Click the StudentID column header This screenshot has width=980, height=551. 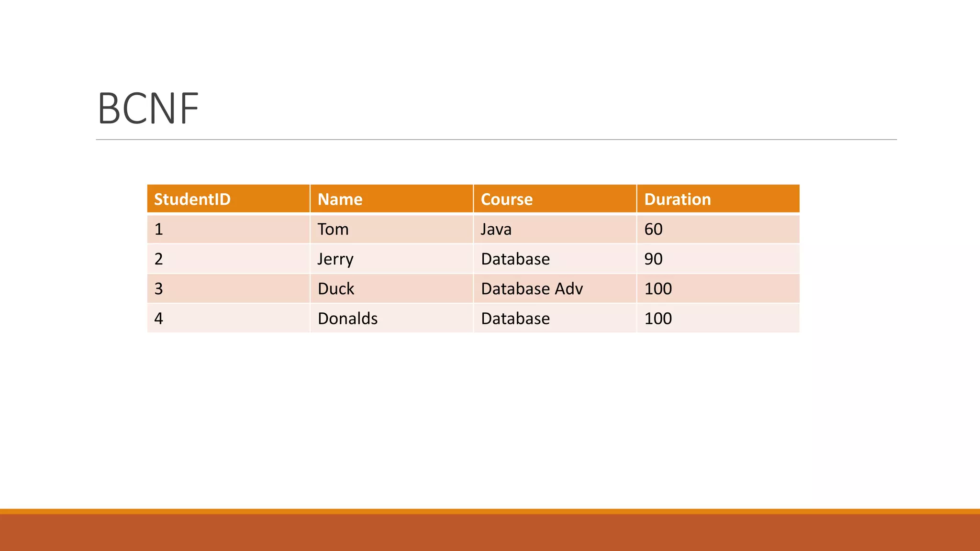pos(228,199)
